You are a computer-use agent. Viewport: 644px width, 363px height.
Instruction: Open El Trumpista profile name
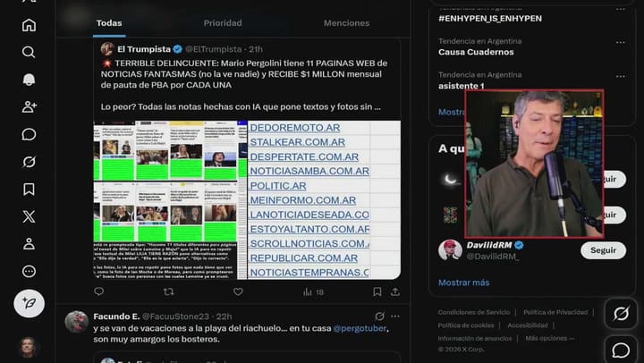coord(144,49)
